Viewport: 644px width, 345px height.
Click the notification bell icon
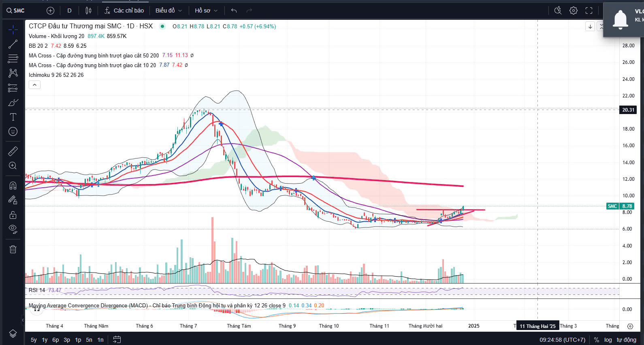click(x=620, y=19)
